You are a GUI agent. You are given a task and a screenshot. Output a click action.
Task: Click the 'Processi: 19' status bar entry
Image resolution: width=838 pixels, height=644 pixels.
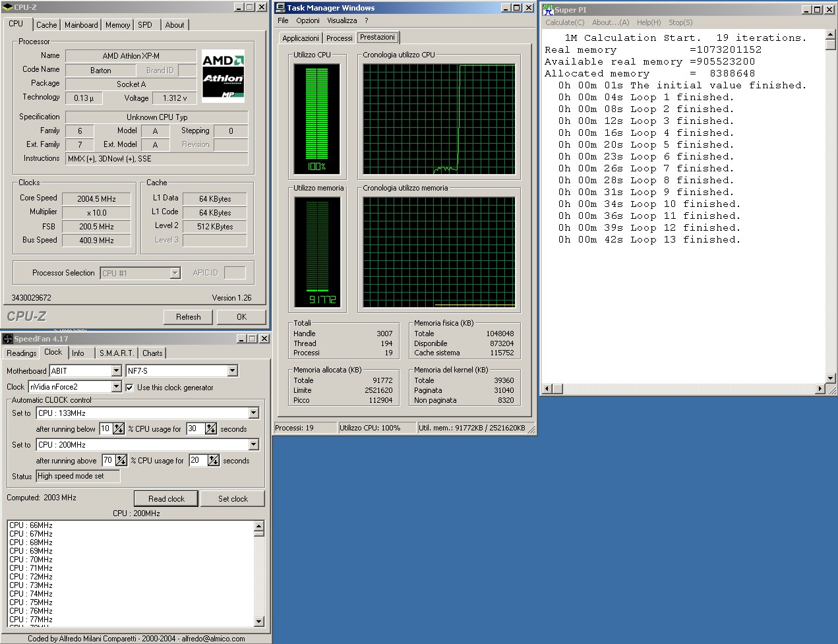pos(305,428)
